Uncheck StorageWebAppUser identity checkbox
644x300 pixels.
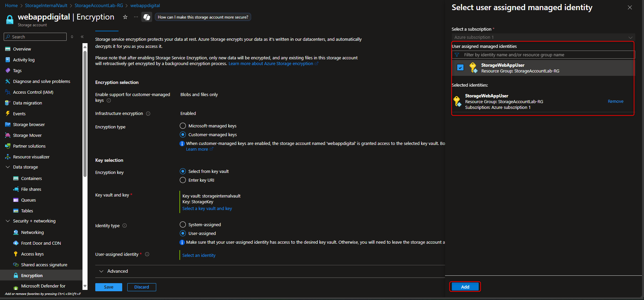pyautogui.click(x=460, y=67)
